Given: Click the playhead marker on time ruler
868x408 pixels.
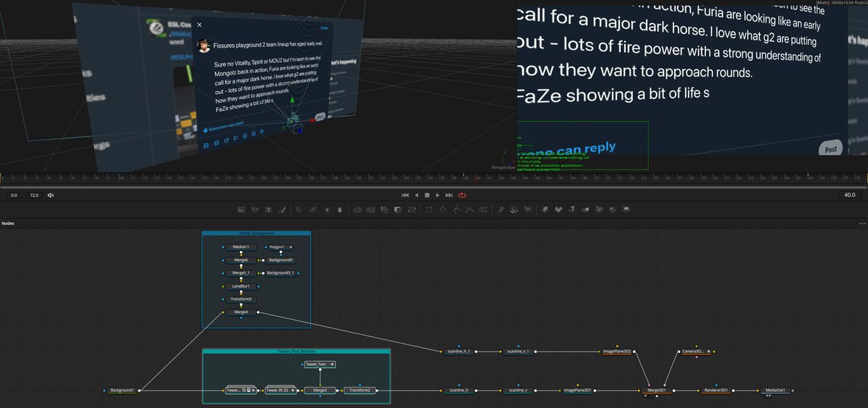Looking at the screenshot, I should (x=477, y=177).
